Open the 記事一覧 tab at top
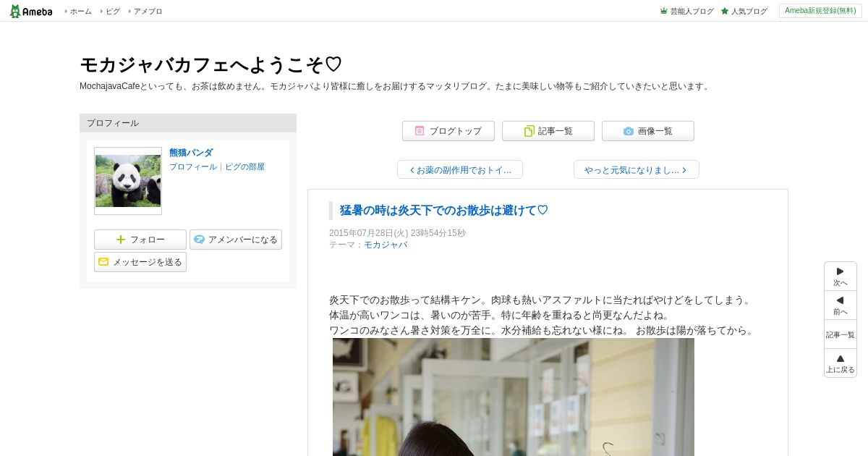The width and height of the screenshot is (868, 456). tap(548, 131)
